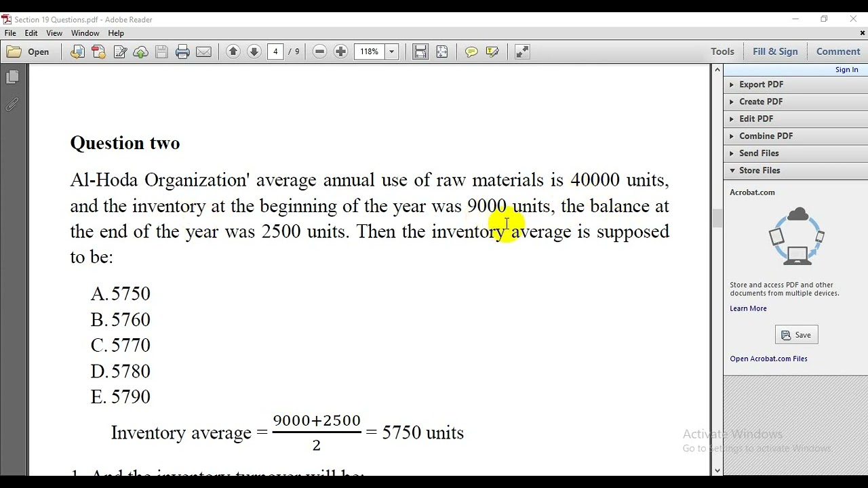Print the document with the printer icon
868x488 pixels.
pos(182,52)
